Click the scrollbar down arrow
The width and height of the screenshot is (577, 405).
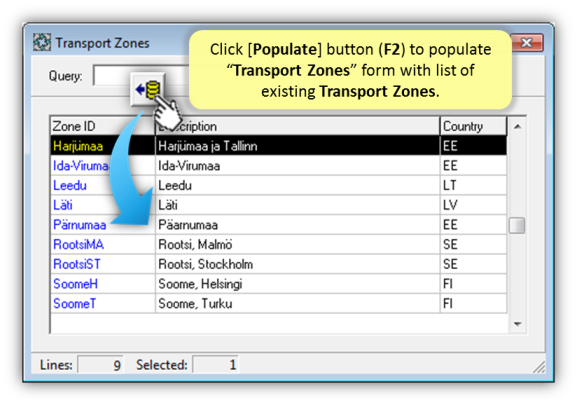click(517, 324)
